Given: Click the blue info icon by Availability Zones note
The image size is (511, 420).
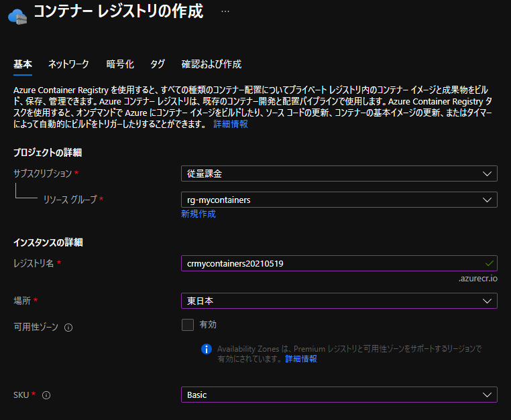Looking at the screenshot, I should tap(207, 349).
